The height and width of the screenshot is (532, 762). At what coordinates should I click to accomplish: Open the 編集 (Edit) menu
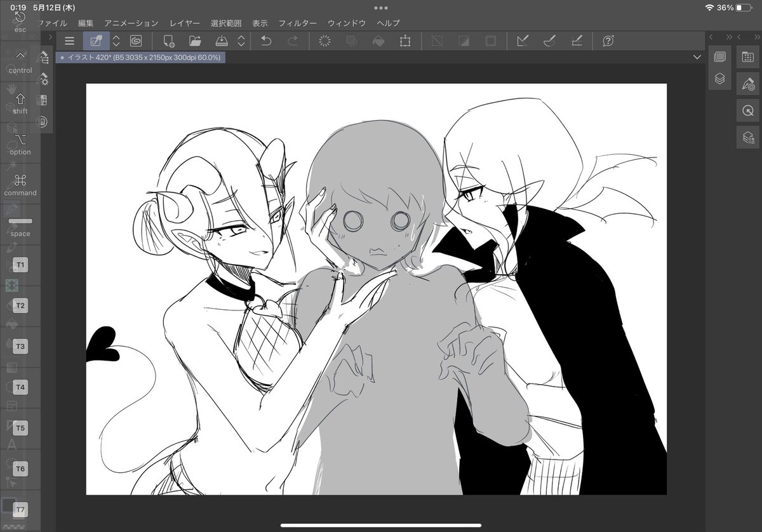[x=86, y=23]
